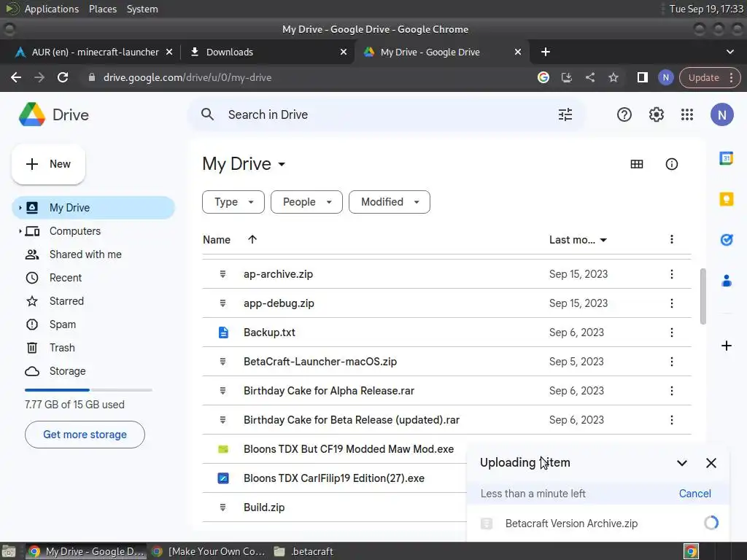Image resolution: width=747 pixels, height=560 pixels.
Task: Open advanced search filter options icon
Action: tap(565, 114)
